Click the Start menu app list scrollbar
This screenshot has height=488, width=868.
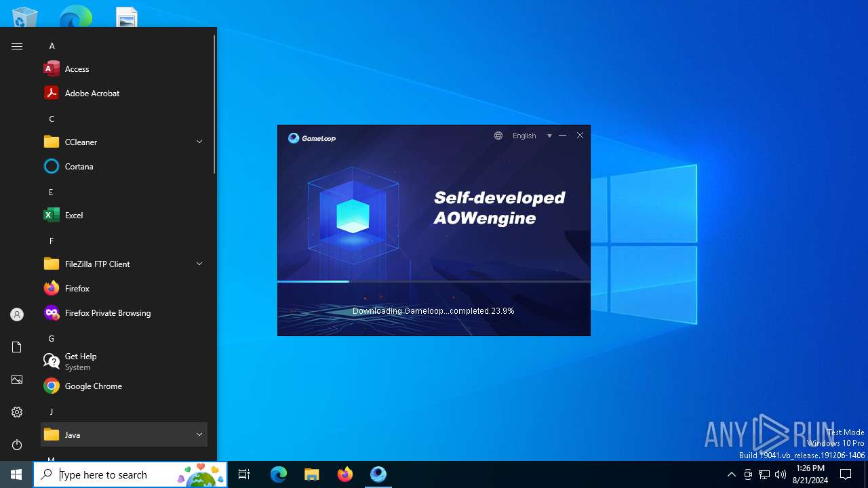point(214,103)
